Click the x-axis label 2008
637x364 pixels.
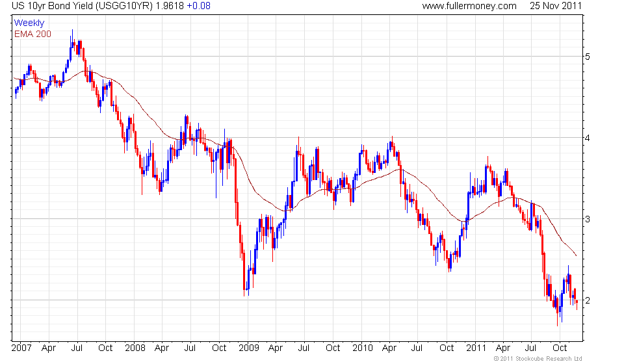click(135, 348)
